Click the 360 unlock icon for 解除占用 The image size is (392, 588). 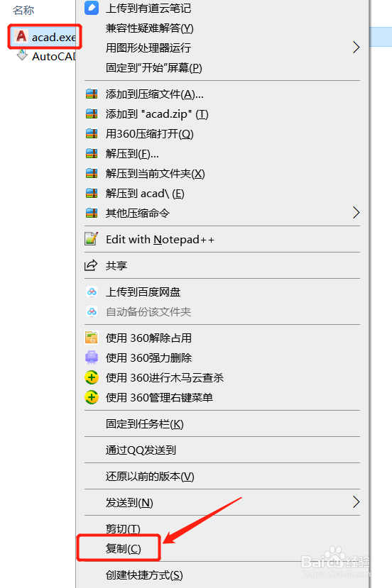pyautogui.click(x=92, y=338)
